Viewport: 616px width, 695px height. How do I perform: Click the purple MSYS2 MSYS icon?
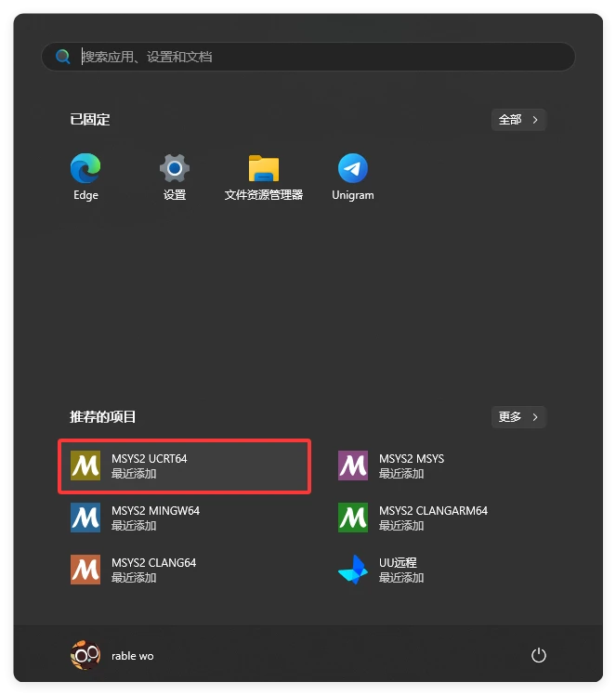(x=353, y=466)
